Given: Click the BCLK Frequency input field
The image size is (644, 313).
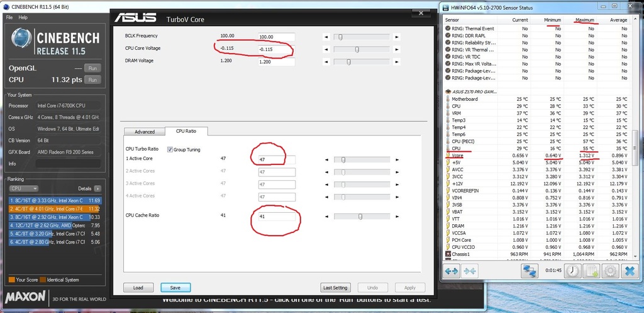Looking at the screenshot, I should (277, 37).
